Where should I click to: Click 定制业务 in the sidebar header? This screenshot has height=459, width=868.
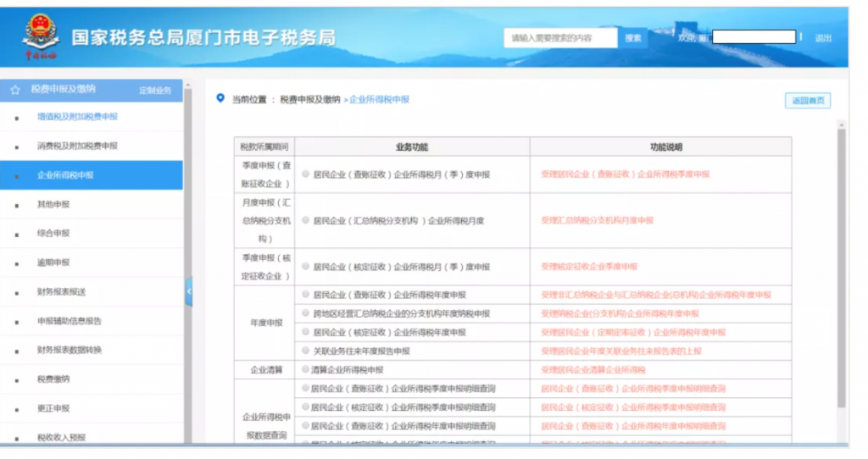[x=155, y=90]
